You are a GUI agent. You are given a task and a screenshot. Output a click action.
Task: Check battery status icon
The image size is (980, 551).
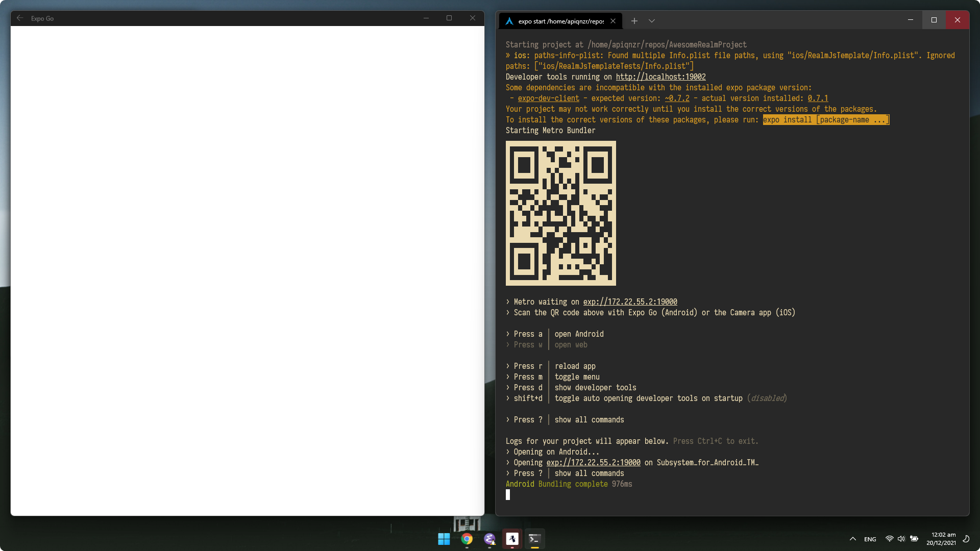(x=914, y=539)
